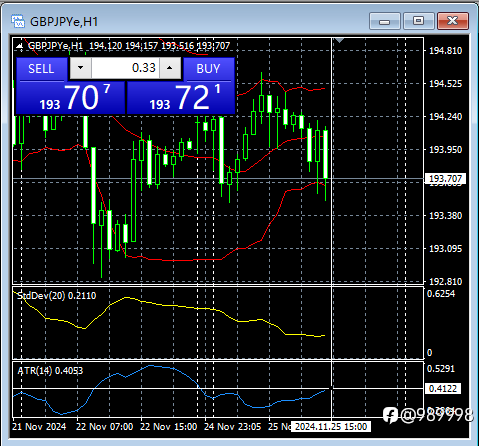Click the 193.707 current price label
The width and height of the screenshot is (479, 446).
[445, 179]
